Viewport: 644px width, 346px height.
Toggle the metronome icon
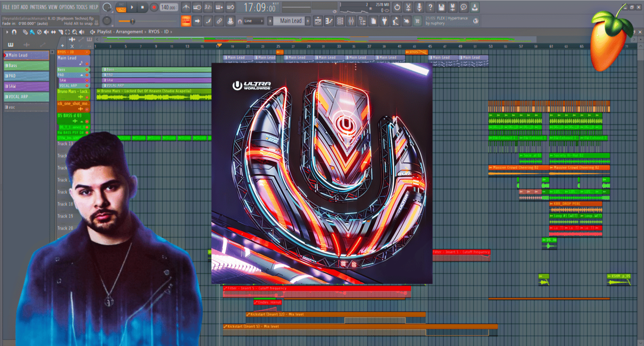pyautogui.click(x=186, y=7)
